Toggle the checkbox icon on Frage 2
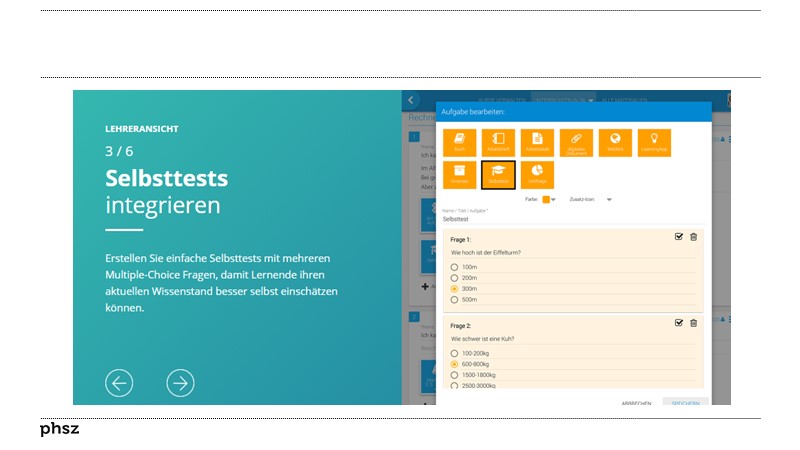The width and height of the screenshot is (800, 450). 679,322
